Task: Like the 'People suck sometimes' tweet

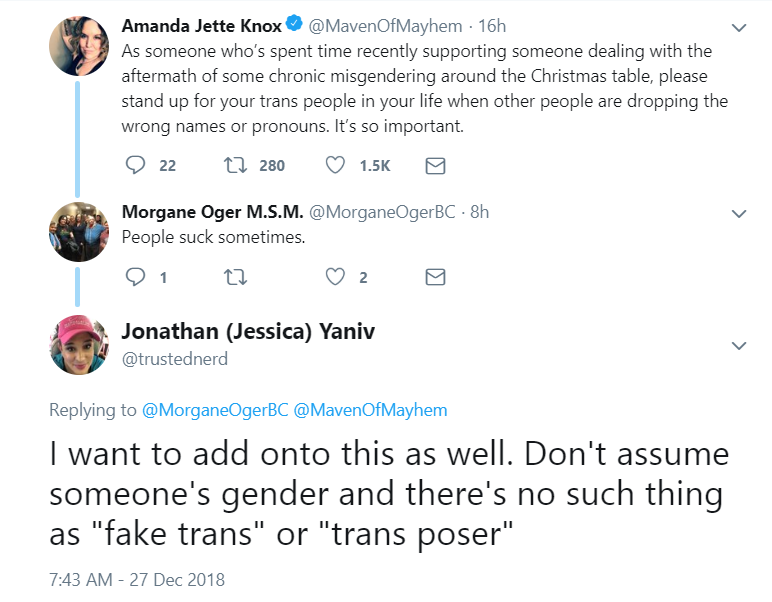Action: 335,277
